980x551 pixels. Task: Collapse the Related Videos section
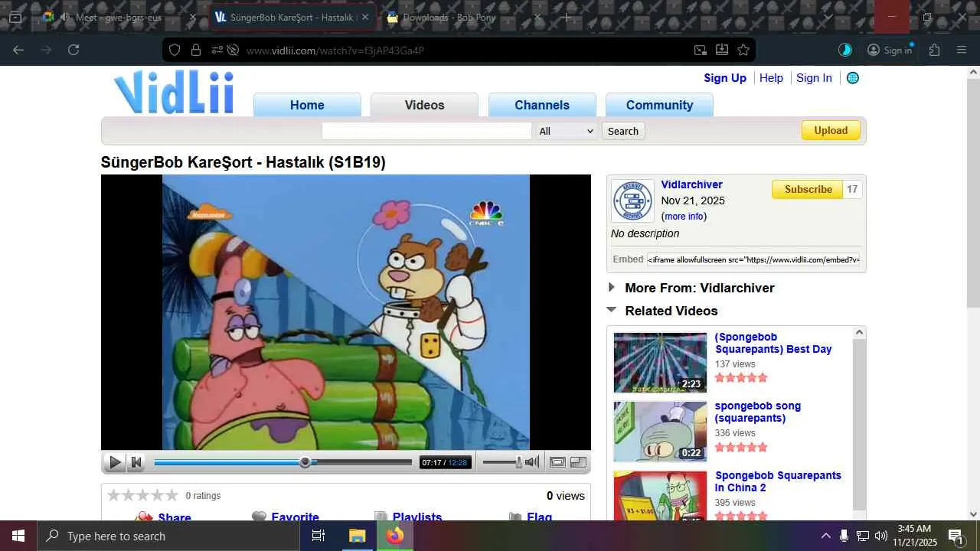(612, 310)
